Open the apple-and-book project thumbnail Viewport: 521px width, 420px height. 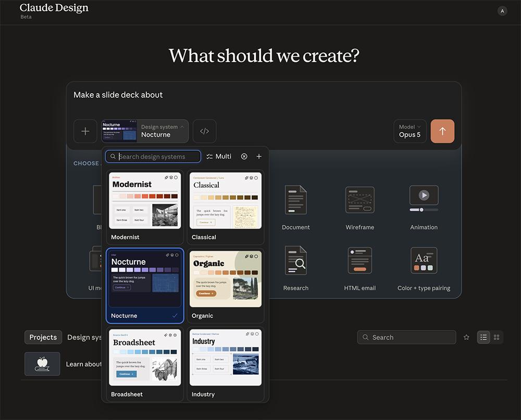point(42,364)
